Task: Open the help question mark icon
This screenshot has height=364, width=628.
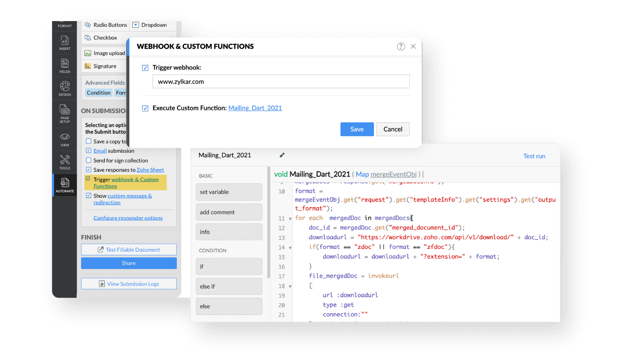Action: 401,47
